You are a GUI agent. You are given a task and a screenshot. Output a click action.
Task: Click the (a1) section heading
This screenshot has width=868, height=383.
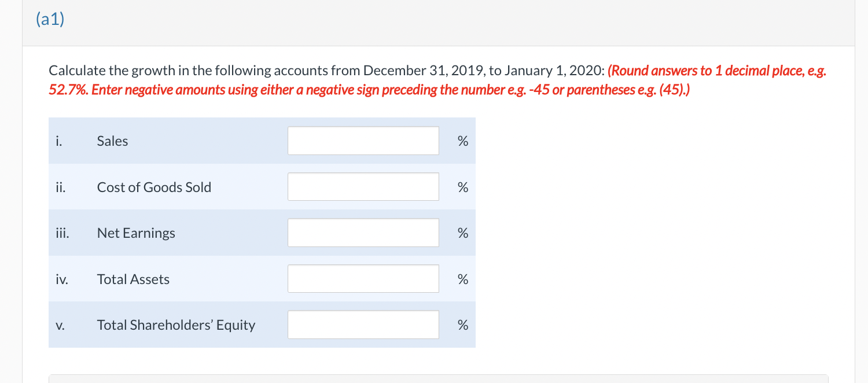tap(50, 20)
